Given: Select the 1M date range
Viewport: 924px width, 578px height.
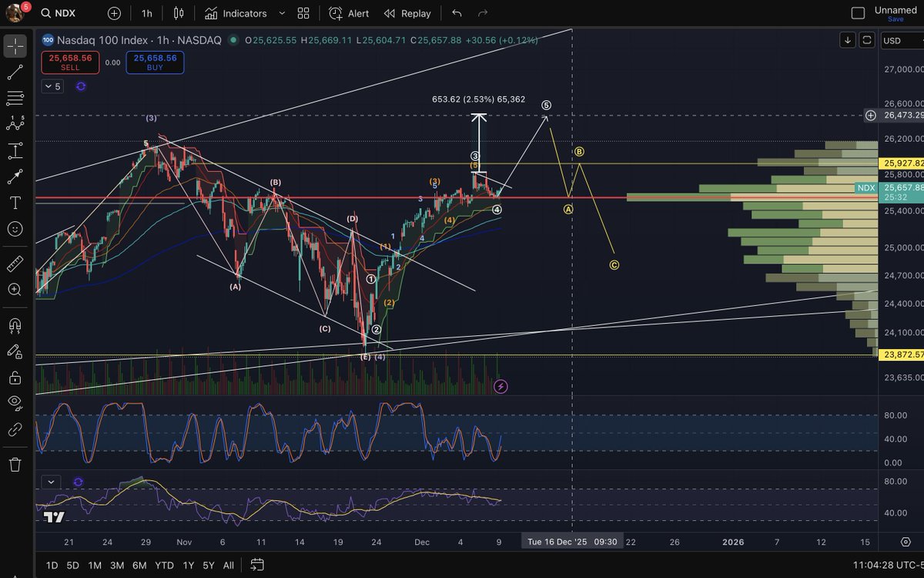Looking at the screenshot, I should (95, 565).
